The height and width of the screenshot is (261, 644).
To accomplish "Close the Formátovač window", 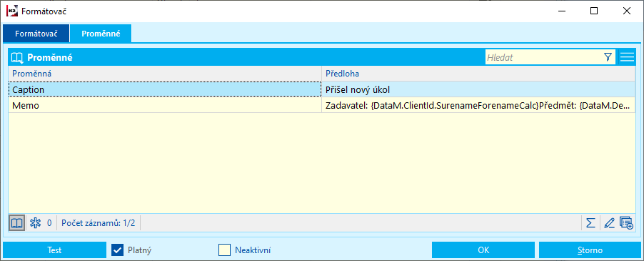I will click(x=627, y=11).
